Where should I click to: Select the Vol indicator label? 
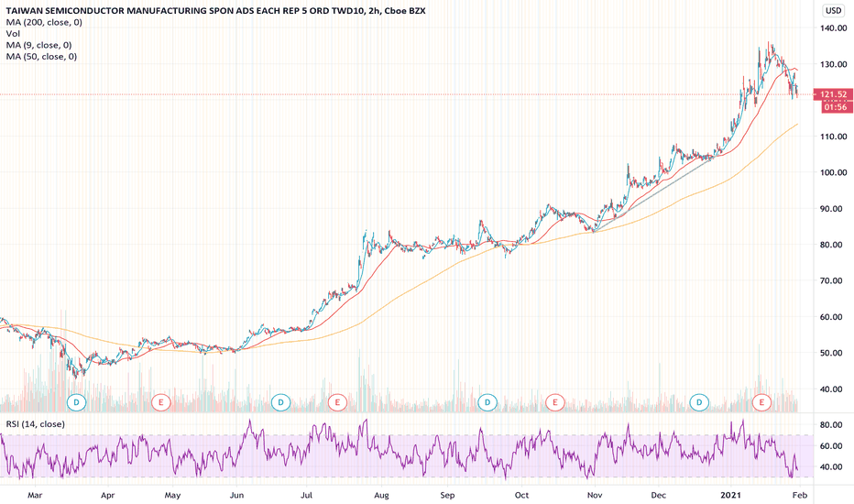13,33
